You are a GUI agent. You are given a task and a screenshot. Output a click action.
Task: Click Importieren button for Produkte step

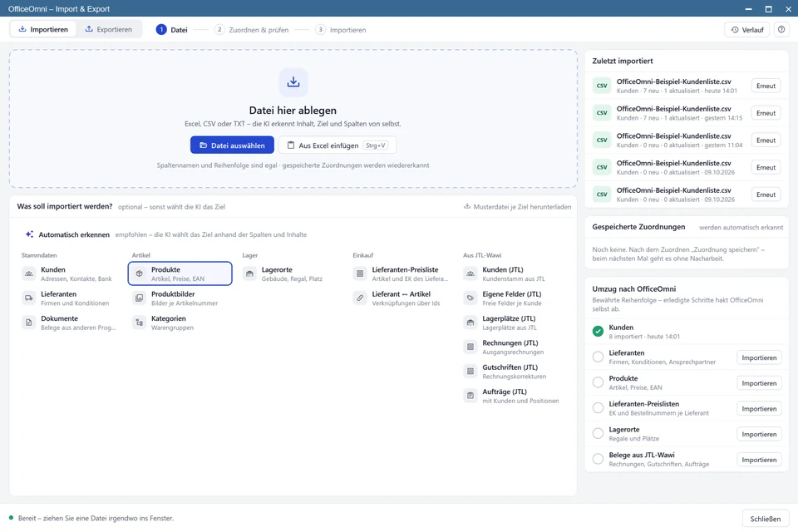[x=759, y=383]
